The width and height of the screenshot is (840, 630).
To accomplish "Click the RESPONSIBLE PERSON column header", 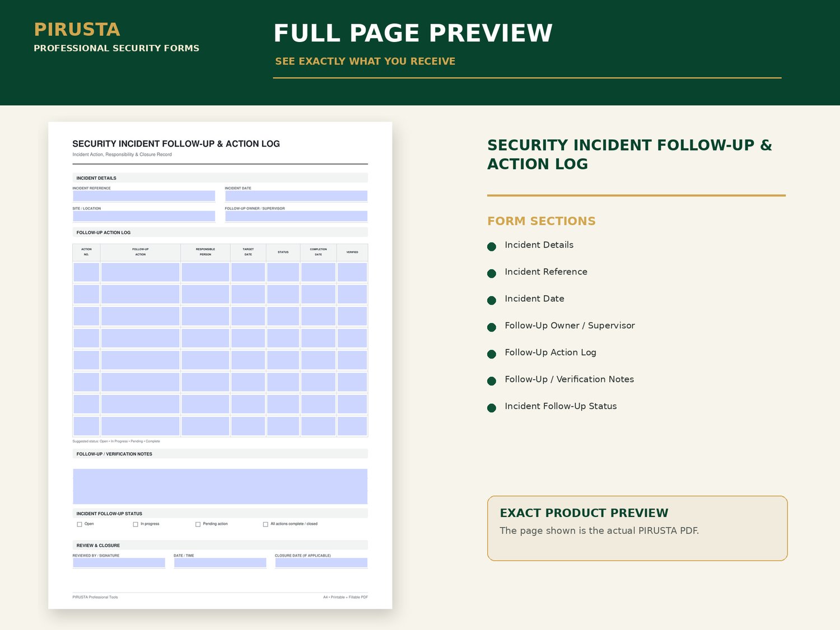I will pyautogui.click(x=206, y=252).
